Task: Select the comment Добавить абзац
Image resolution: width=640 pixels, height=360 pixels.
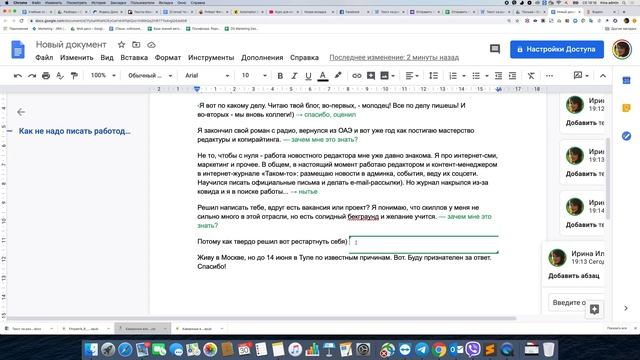Action: pyautogui.click(x=573, y=276)
